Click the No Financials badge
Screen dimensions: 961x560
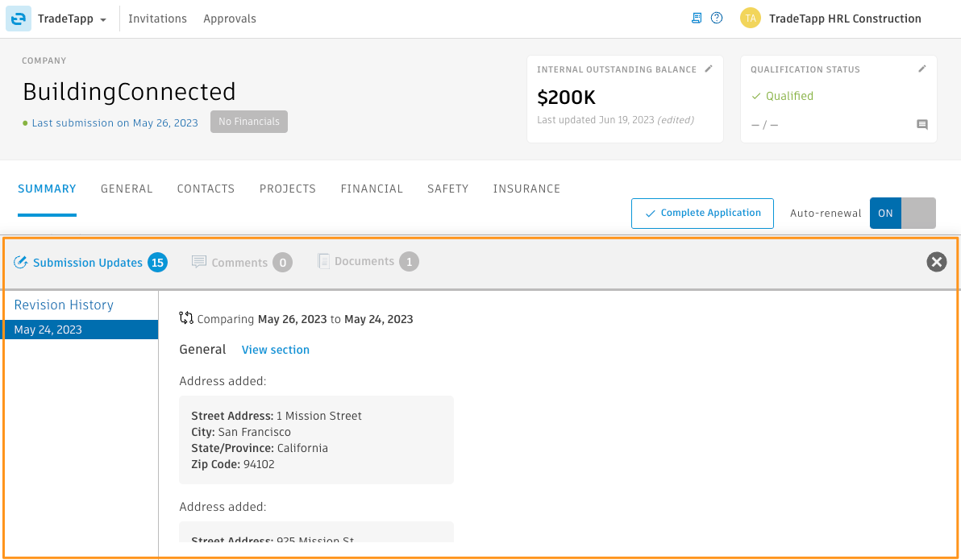(x=249, y=122)
